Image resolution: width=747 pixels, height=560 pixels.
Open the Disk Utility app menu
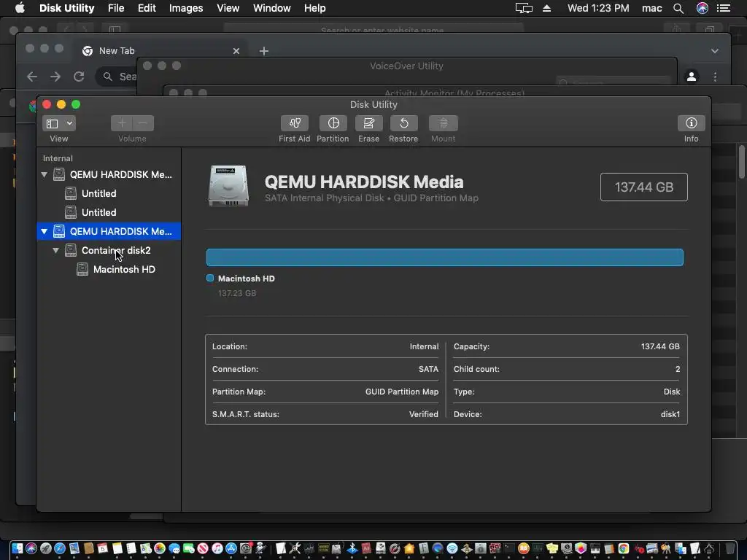[66, 8]
